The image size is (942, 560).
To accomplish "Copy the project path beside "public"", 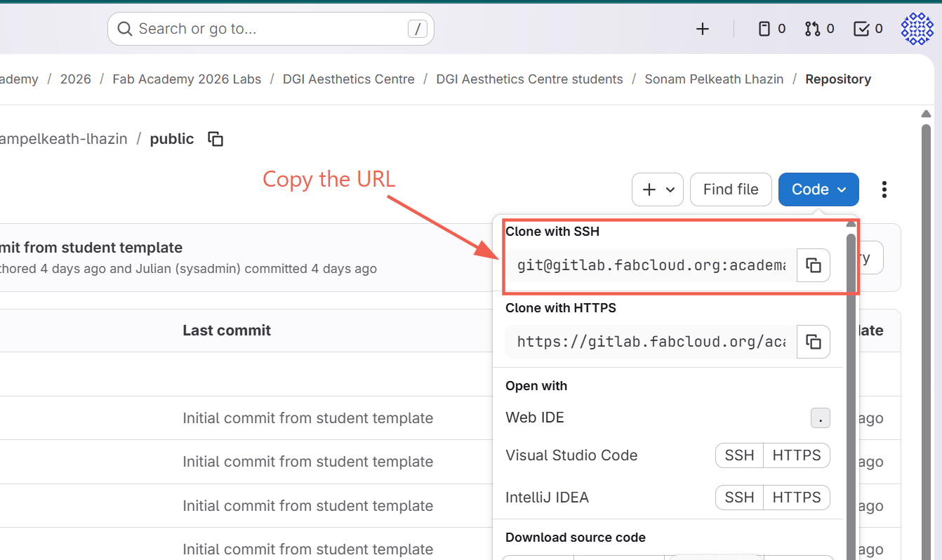I will 215,139.
